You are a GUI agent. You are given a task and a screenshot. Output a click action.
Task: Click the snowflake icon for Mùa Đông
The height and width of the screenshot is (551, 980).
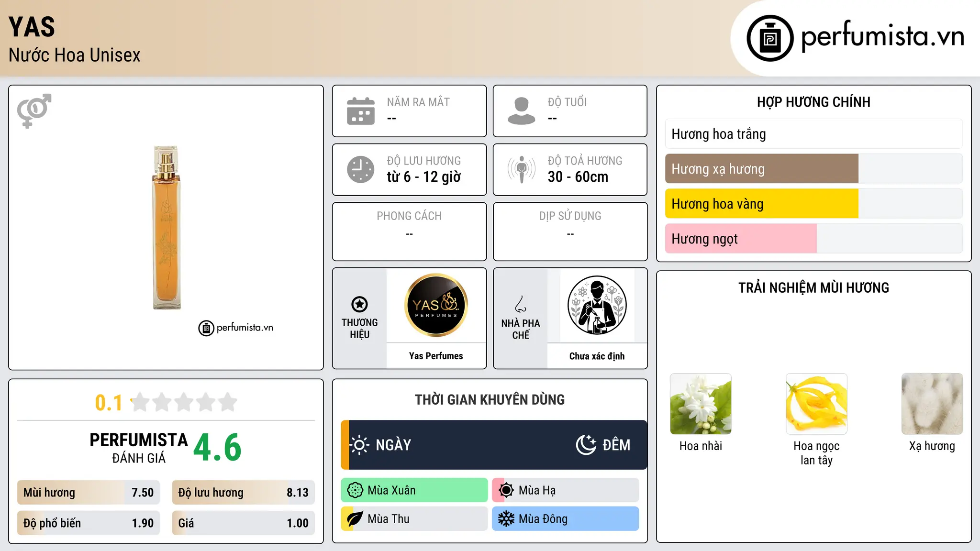coord(506,519)
